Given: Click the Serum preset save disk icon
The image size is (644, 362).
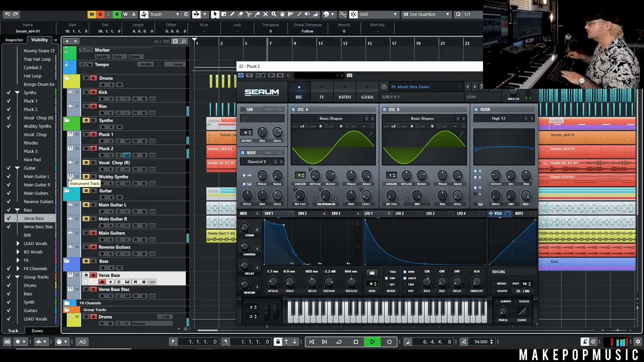Looking at the screenshot, I should point(384,87).
